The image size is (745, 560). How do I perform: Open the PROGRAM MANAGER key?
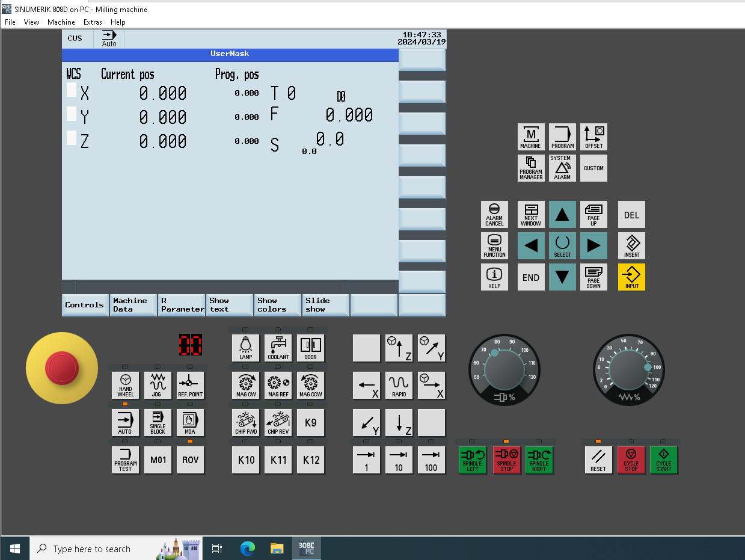tap(531, 168)
